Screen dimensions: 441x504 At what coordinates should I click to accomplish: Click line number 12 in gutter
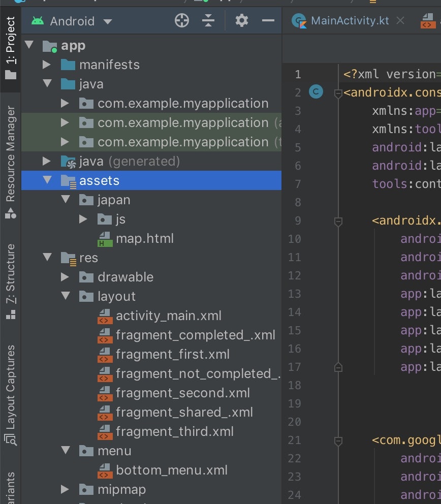pos(294,275)
